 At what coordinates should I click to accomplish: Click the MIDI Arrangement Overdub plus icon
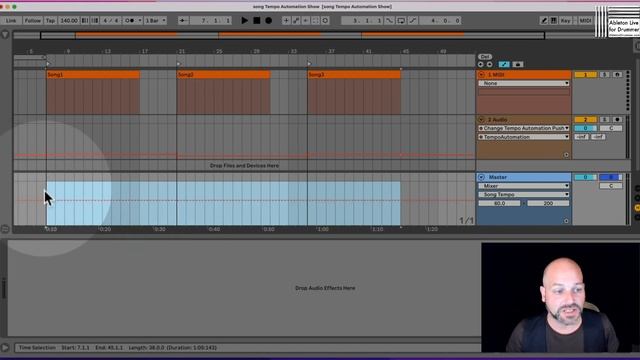pos(286,20)
